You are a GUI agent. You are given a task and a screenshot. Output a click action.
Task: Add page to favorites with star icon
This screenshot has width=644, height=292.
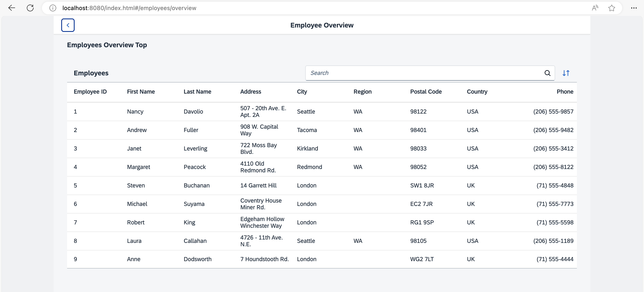pos(612,8)
